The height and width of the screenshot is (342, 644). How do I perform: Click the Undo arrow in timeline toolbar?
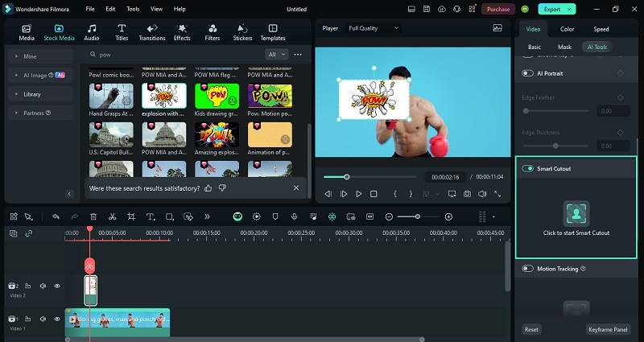pos(56,216)
